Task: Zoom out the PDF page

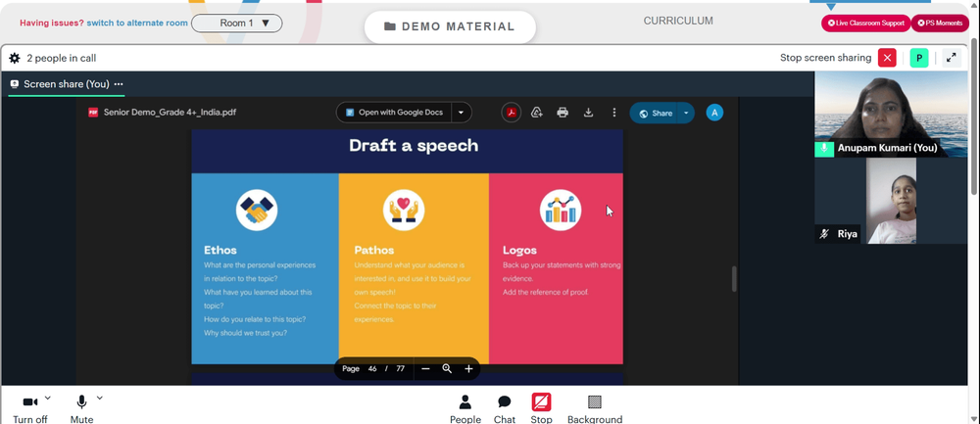Action: coord(425,368)
